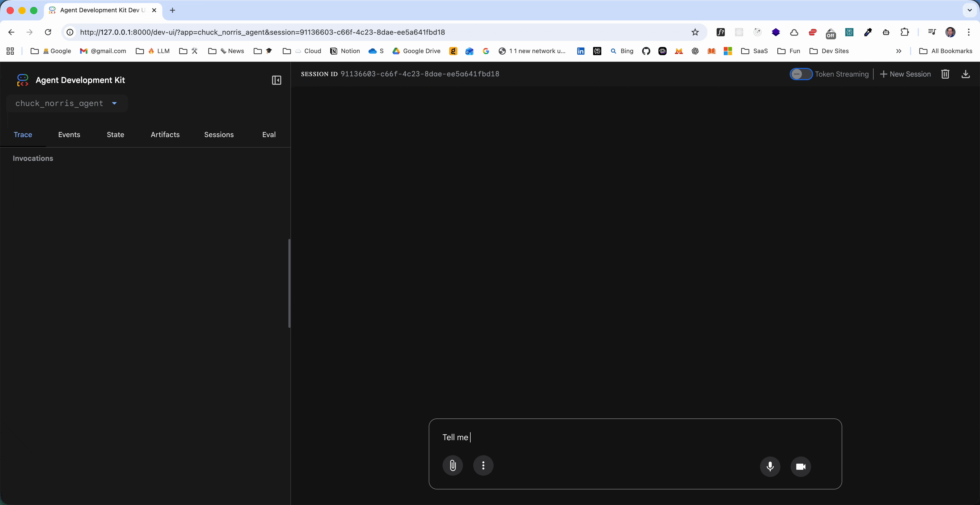The height and width of the screenshot is (505, 980).
Task: Click the New Session button
Action: click(905, 74)
